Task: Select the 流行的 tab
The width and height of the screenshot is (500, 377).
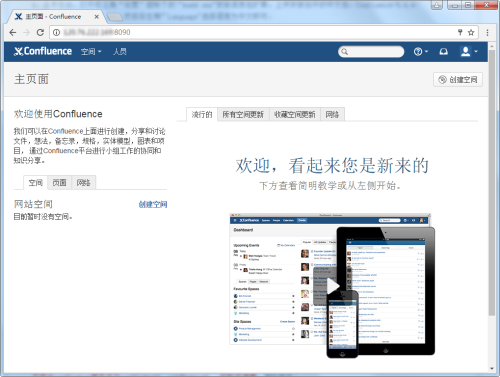Action: pyautogui.click(x=202, y=115)
